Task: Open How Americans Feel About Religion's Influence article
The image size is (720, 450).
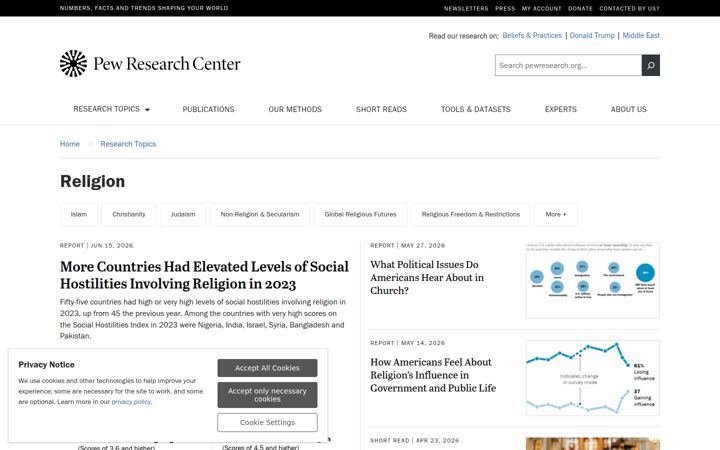Action: [433, 375]
